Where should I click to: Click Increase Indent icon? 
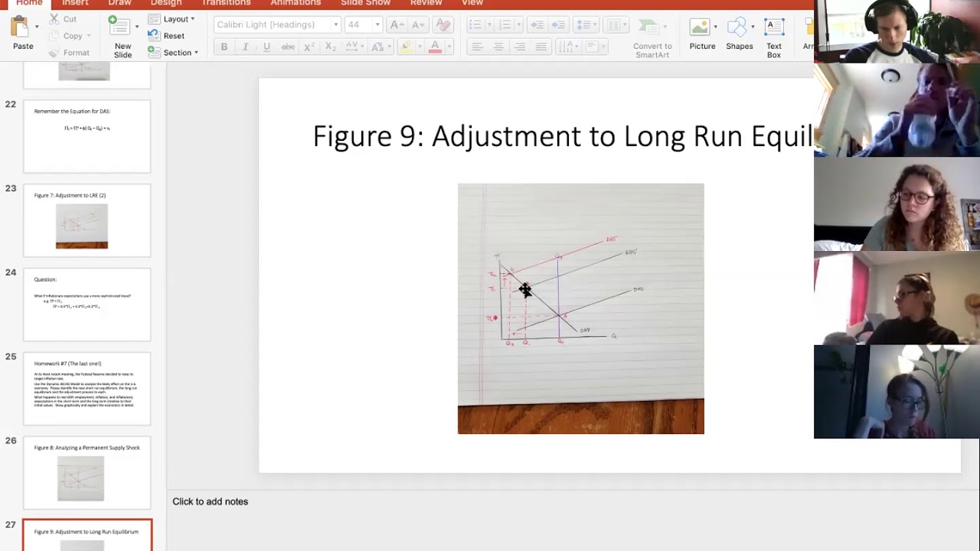(559, 25)
